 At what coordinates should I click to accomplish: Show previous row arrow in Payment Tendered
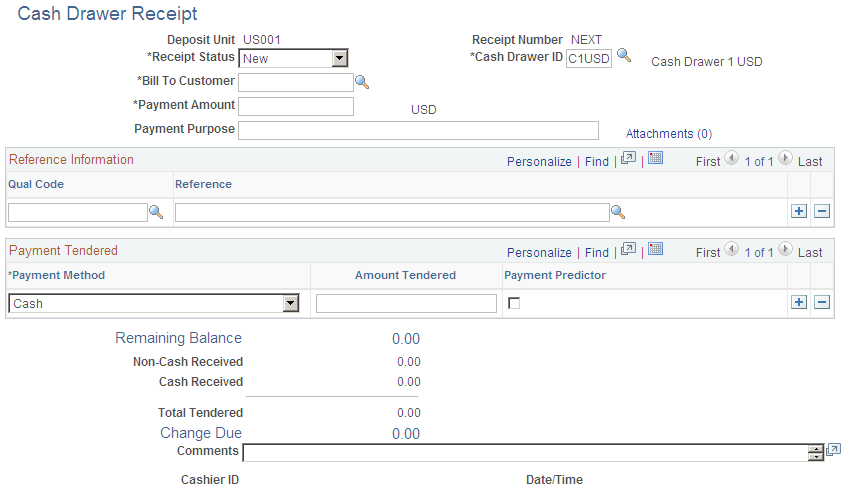[732, 249]
